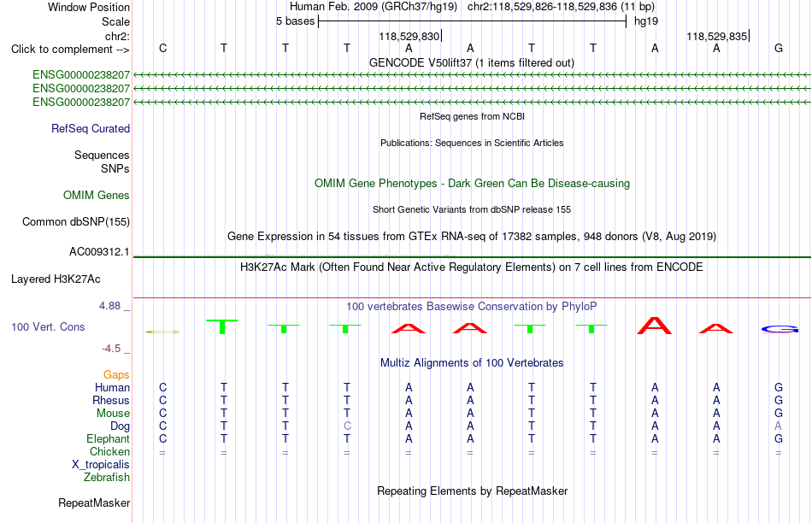Click the 'Click to complement -->' label
This screenshot has width=812, height=523.
pyautogui.click(x=70, y=50)
